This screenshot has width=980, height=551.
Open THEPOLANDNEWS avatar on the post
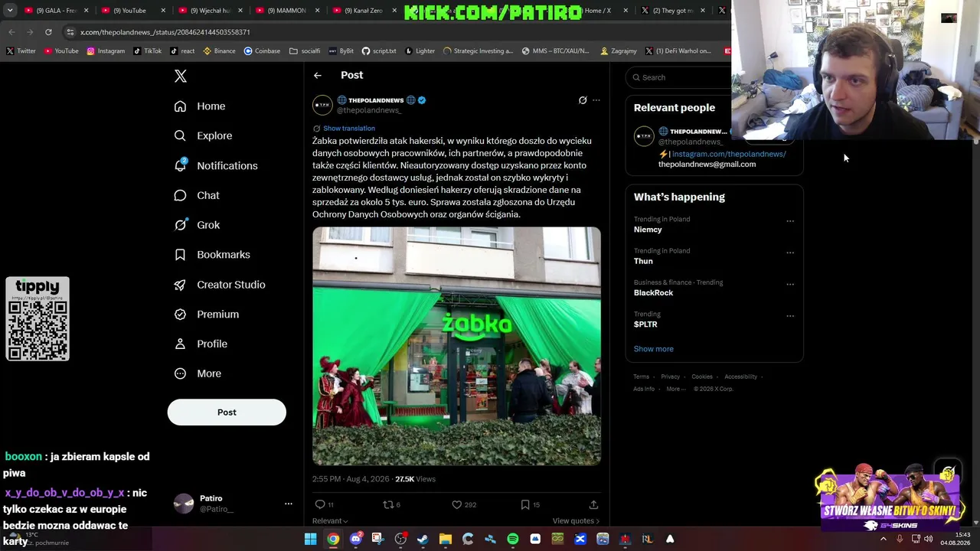click(322, 105)
